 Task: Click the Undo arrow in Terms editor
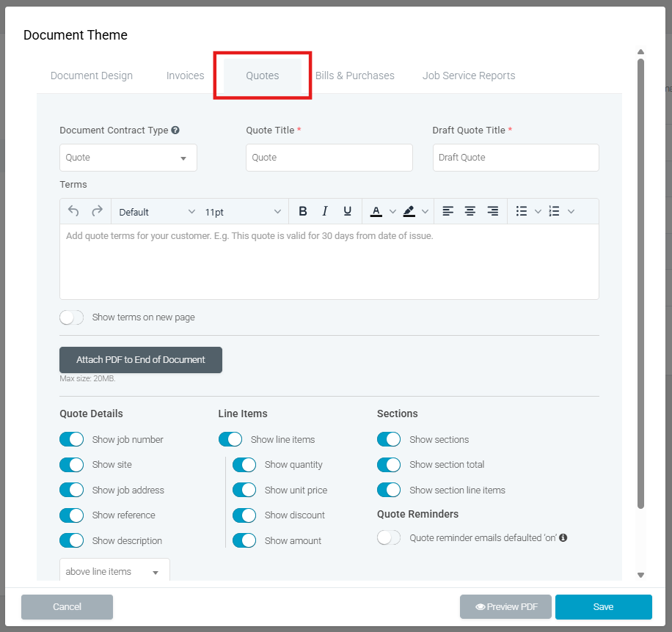tap(73, 211)
